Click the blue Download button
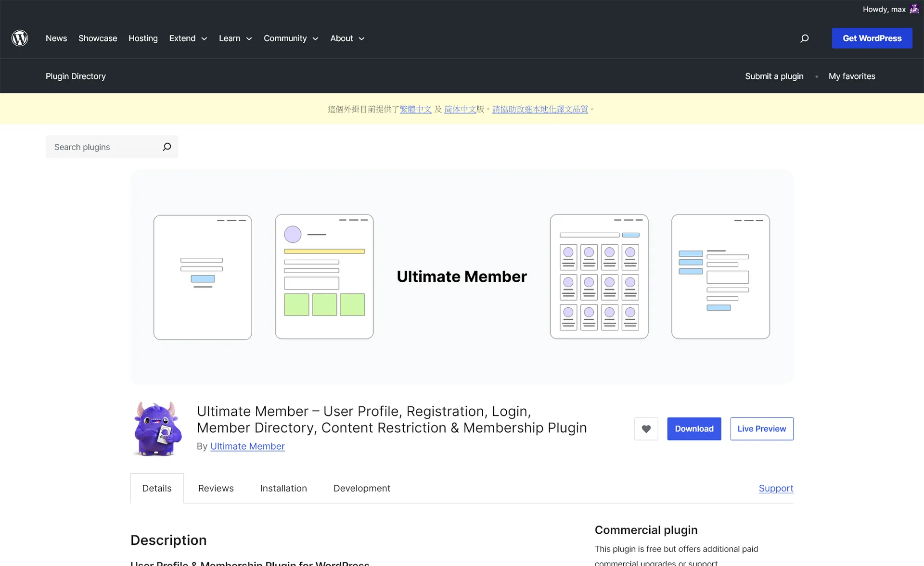 click(x=694, y=428)
